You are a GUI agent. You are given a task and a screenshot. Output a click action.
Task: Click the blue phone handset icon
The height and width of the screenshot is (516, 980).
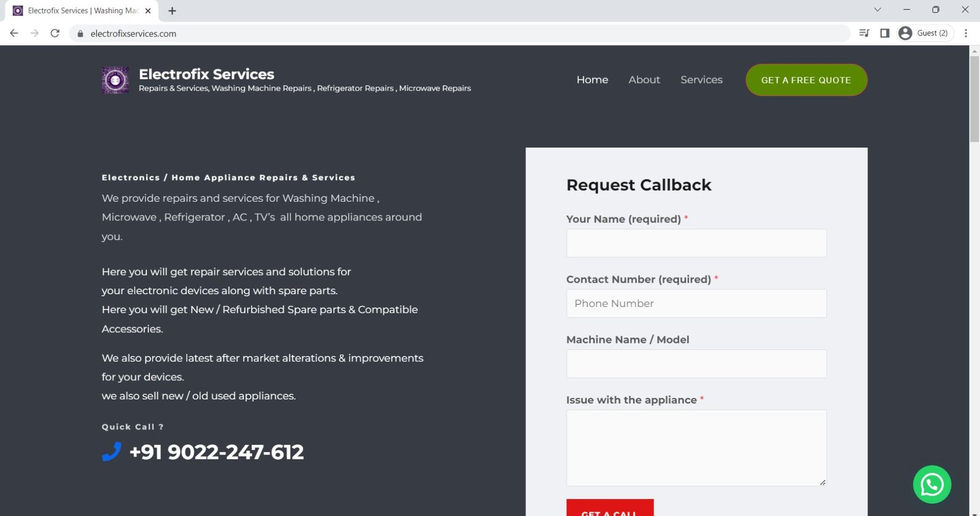point(111,452)
